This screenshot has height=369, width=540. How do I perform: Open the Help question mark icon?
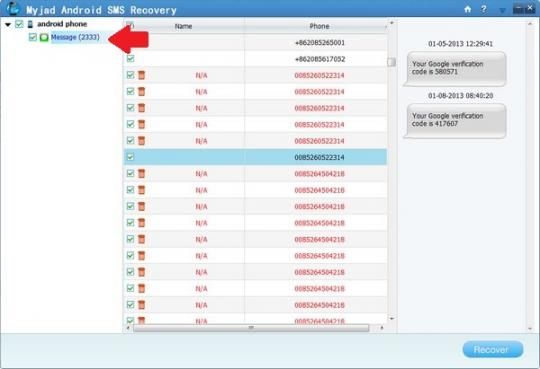[484, 9]
